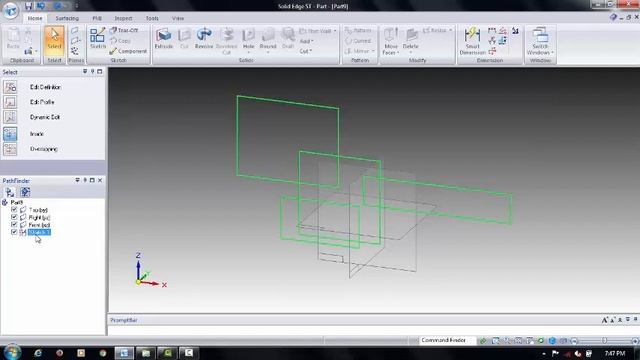Image resolution: width=640 pixels, height=360 pixels.
Task: Click the Switch Windows icon
Action: click(540, 36)
